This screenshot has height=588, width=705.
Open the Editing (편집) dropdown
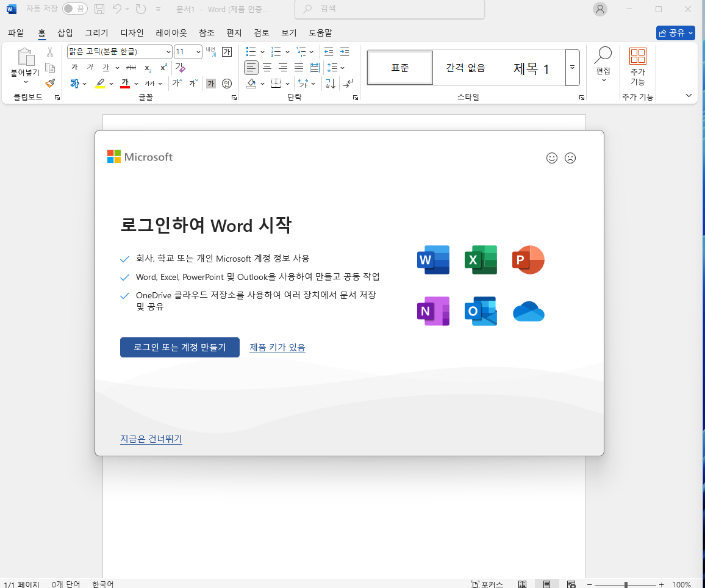point(603,65)
